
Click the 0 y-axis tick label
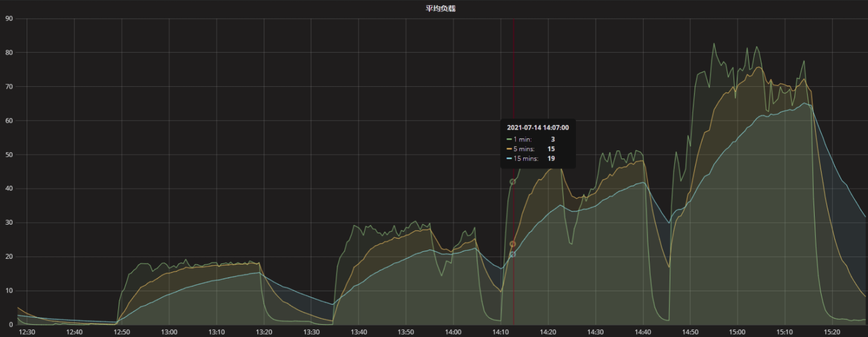click(10, 325)
